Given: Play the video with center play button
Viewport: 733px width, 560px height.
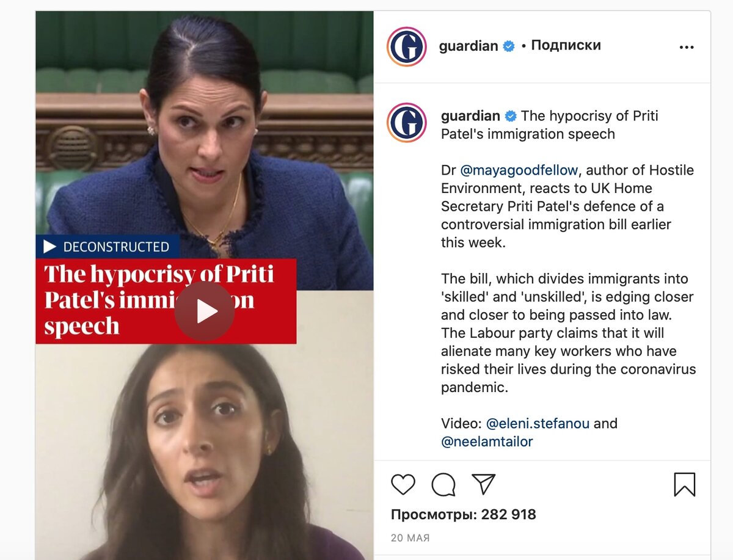Looking at the screenshot, I should coord(205,311).
